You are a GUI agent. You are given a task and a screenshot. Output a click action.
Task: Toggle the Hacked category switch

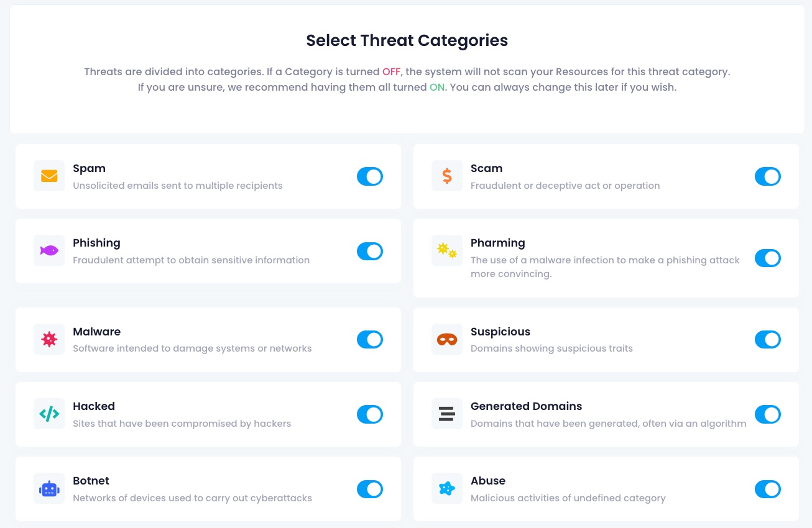click(370, 414)
